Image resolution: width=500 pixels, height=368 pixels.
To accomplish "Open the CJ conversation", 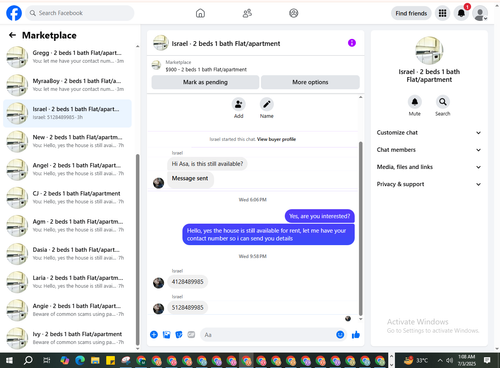I will click(x=67, y=198).
